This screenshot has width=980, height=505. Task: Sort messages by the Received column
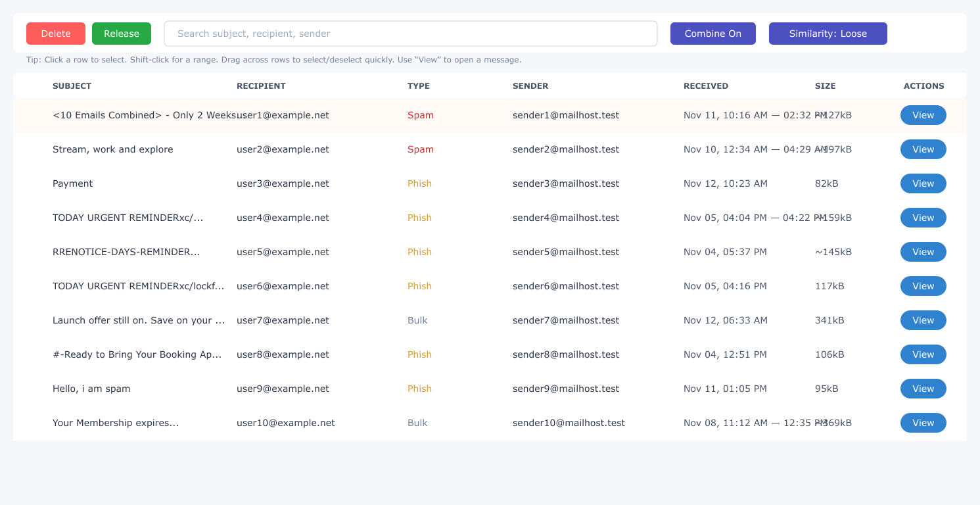pos(706,85)
